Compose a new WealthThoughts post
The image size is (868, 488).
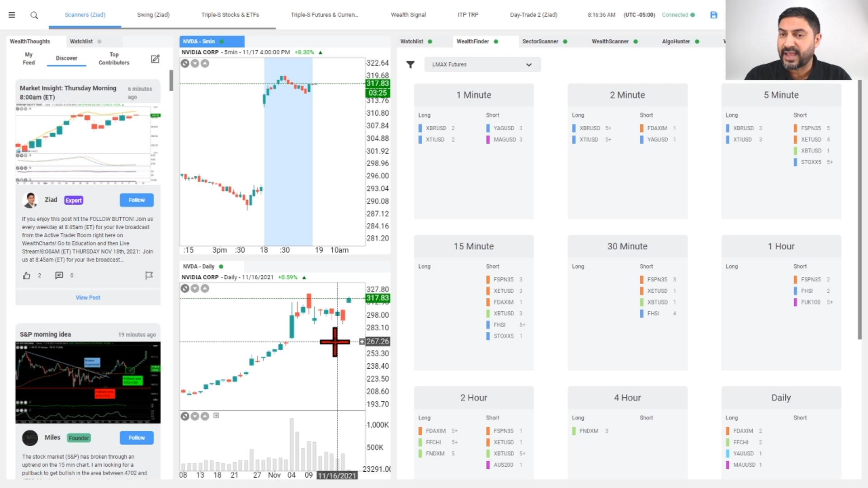point(155,59)
